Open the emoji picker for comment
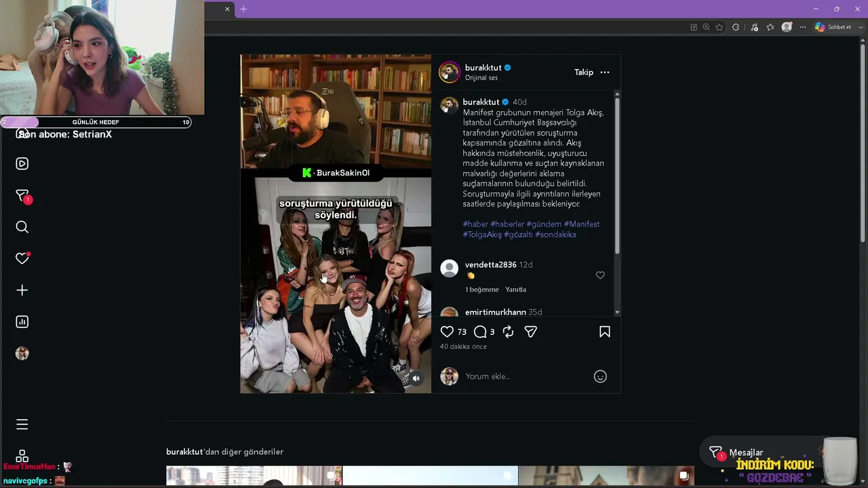This screenshot has width=868, height=488. click(600, 376)
